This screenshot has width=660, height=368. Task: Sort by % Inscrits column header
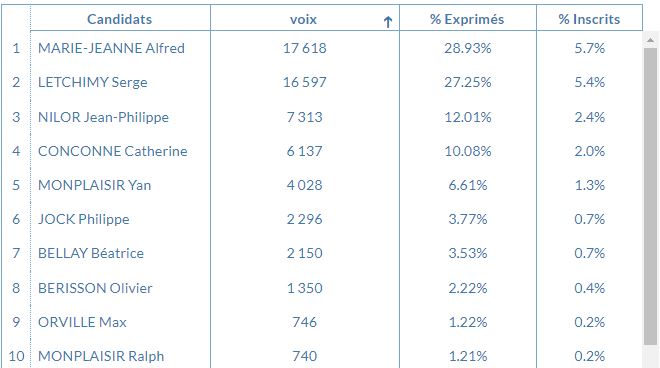[589, 19]
